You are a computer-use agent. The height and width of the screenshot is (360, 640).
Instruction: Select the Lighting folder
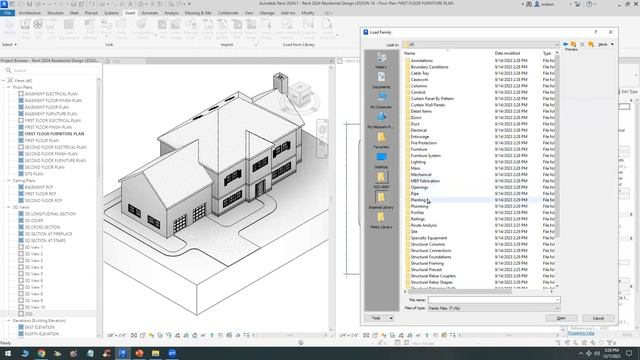coord(418,162)
